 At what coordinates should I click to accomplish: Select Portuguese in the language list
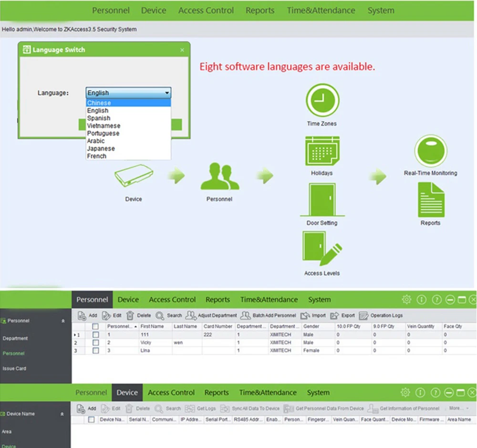128,133
